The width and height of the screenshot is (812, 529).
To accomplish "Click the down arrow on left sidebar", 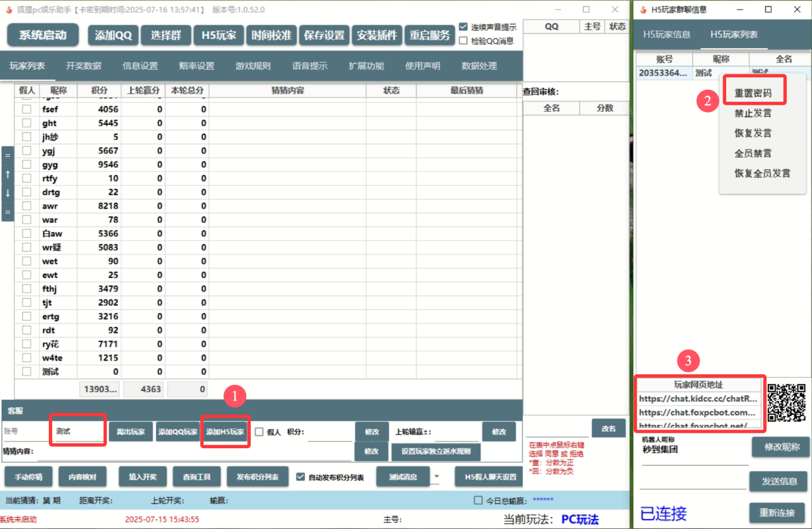I will [8, 193].
